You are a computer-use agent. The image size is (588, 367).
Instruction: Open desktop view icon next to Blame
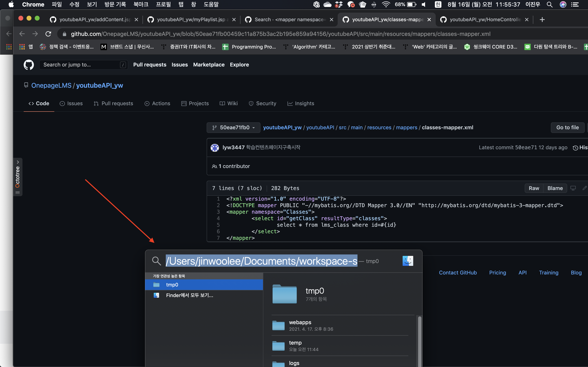pyautogui.click(x=573, y=188)
